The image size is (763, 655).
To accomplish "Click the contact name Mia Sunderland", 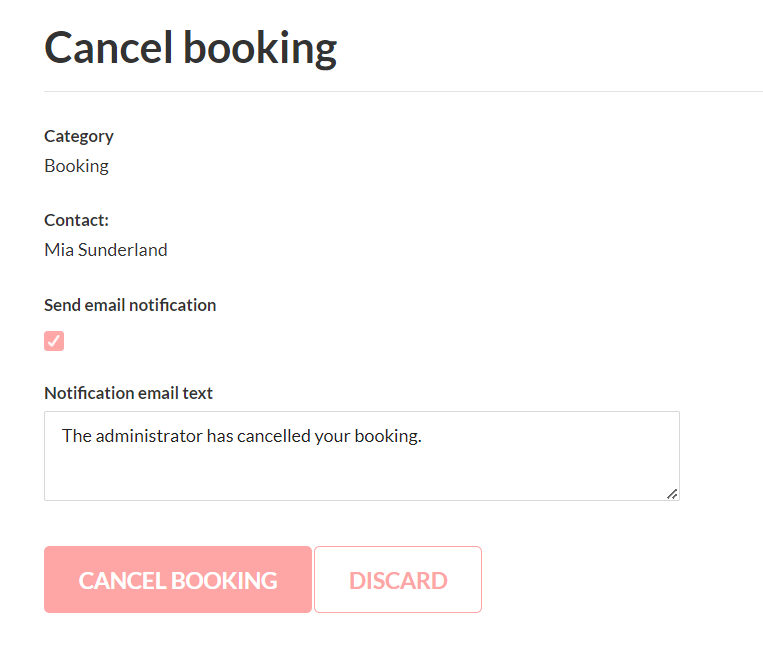I will 106,250.
